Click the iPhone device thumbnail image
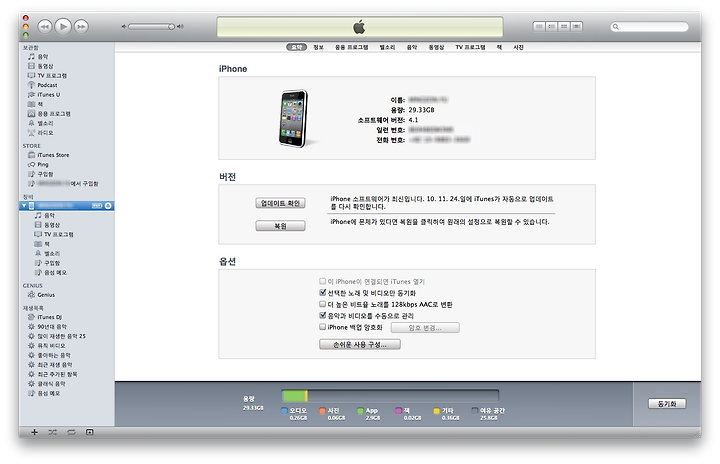This screenshot has width=720, height=464. [293, 119]
